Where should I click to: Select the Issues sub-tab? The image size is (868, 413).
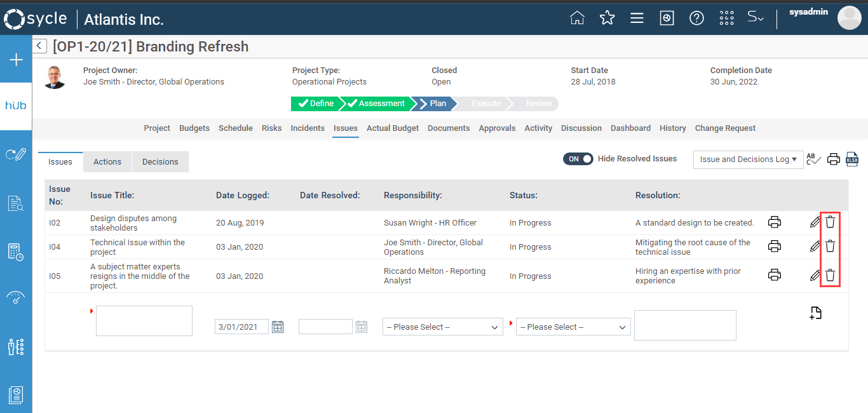tap(60, 162)
